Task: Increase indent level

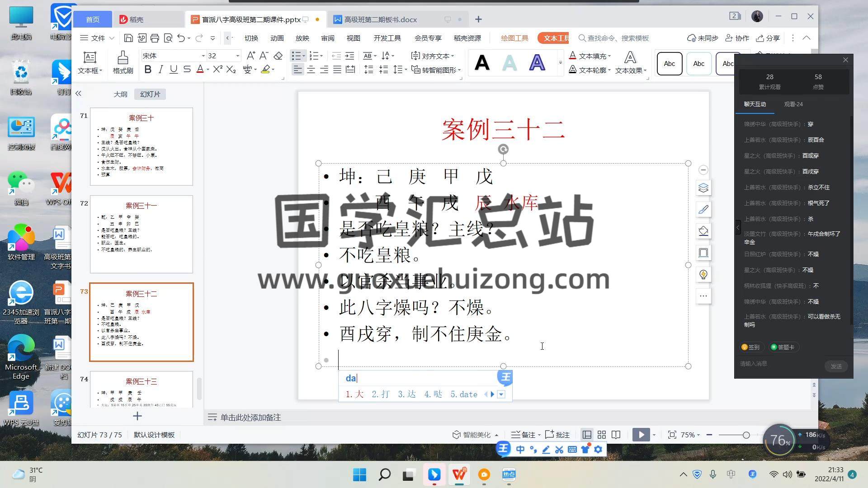Action: tap(349, 56)
